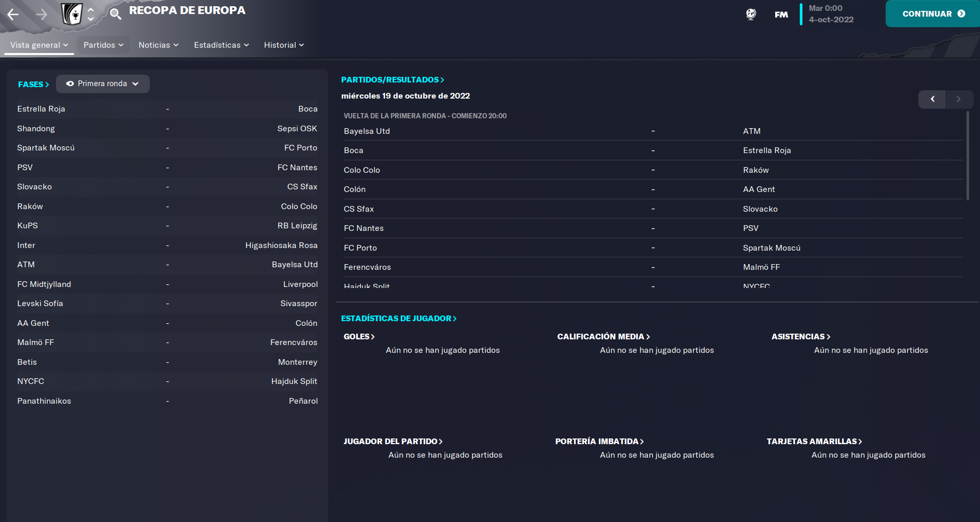Viewport: 980px width, 522px height.
Task: Open Bayelsa Utd in fixtures list
Action: point(367,131)
